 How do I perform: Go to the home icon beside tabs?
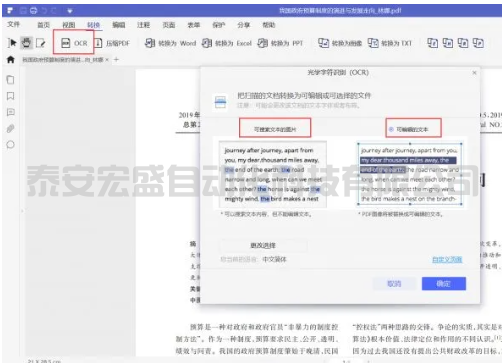[x=11, y=60]
